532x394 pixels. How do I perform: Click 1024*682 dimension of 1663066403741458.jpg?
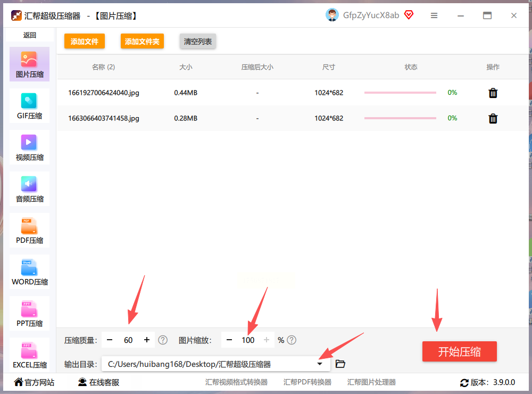[x=329, y=118]
